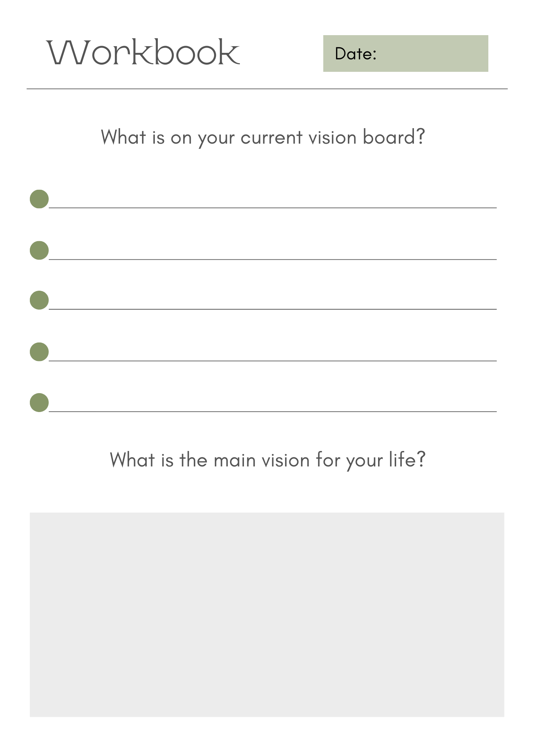This screenshot has width=534, height=756.
Task: Click the second vision board answer line
Action: tap(273, 259)
